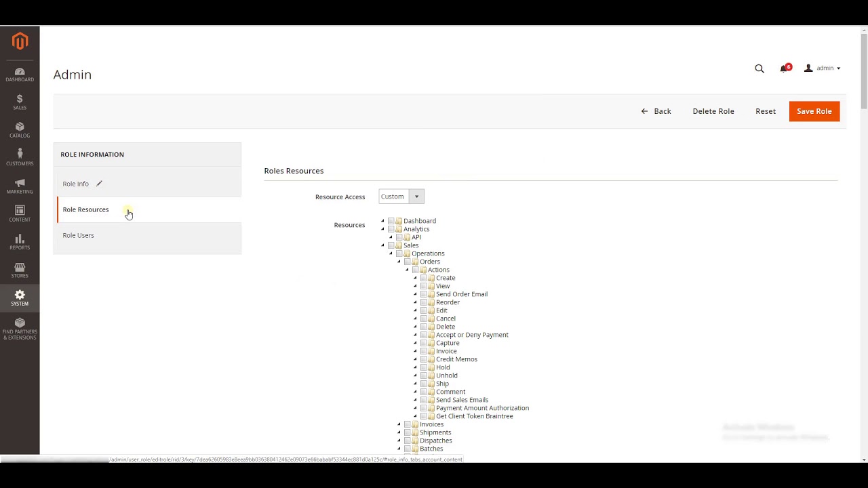Click the folder icon next to Analytics
Viewport: 868px width, 488px height.
pyautogui.click(x=399, y=229)
